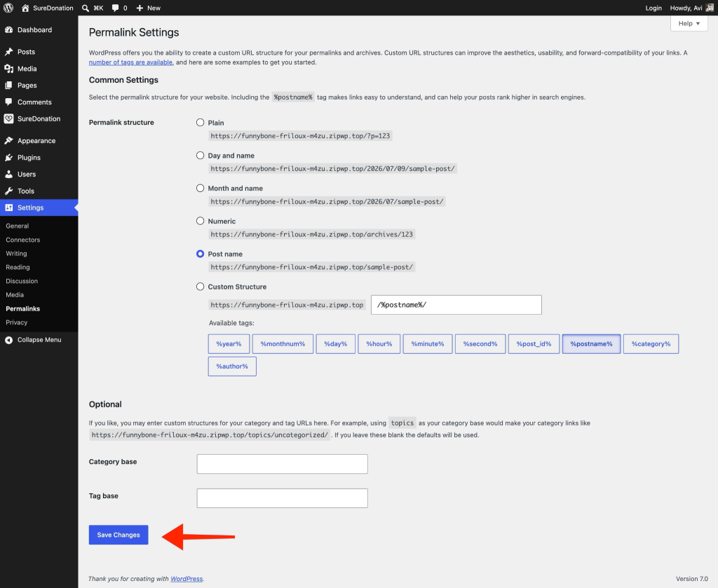Click the Tools wrench icon
Screen dimensions: 718x588
click(8, 191)
